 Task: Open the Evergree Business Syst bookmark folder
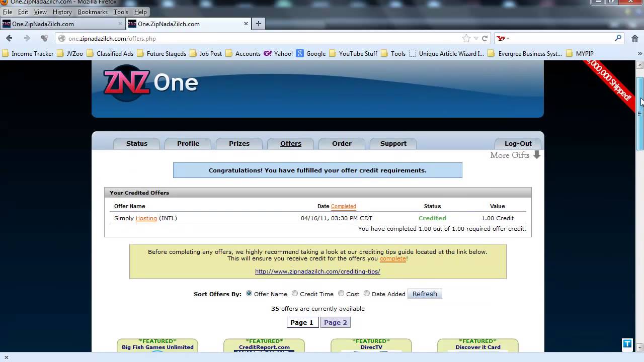(x=525, y=53)
